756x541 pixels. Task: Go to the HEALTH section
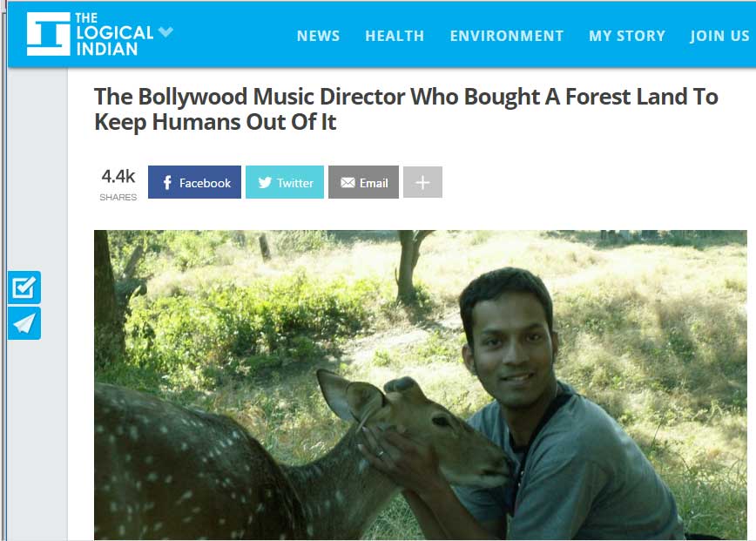point(395,36)
